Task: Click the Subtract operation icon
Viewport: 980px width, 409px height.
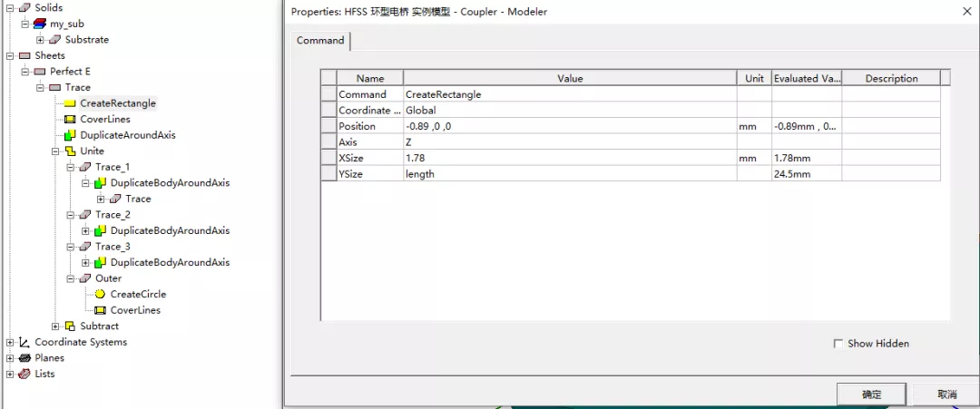Action: coord(70,326)
